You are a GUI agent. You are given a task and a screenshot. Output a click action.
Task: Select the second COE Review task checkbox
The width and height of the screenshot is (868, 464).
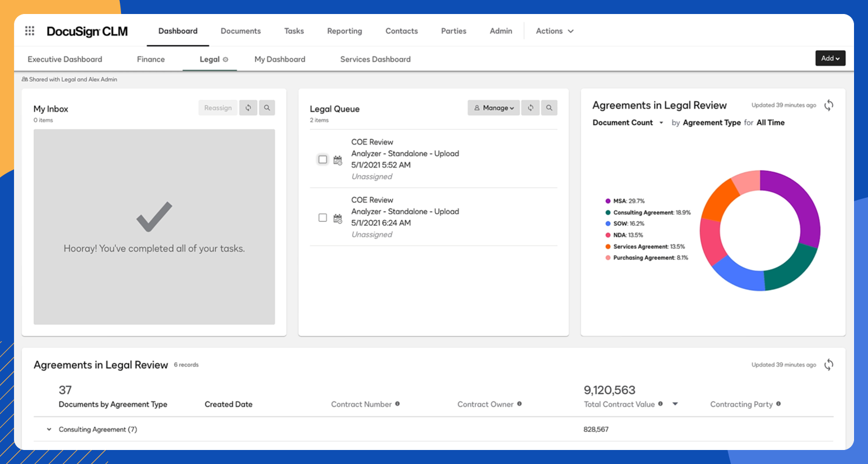pos(323,217)
